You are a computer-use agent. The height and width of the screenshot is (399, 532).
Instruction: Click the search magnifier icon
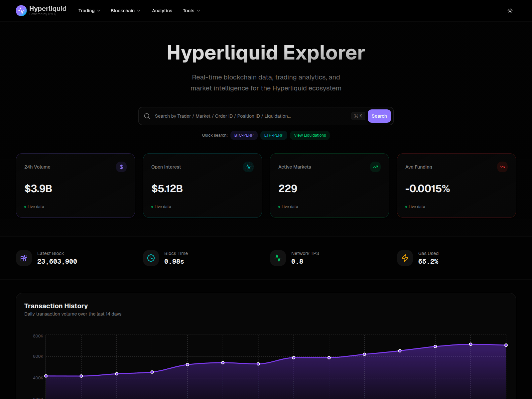coord(147,116)
